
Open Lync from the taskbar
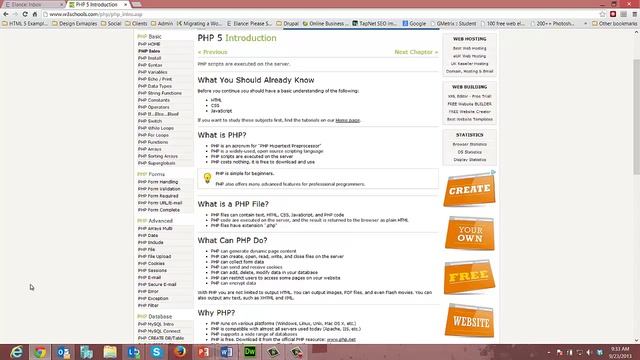coord(133,352)
